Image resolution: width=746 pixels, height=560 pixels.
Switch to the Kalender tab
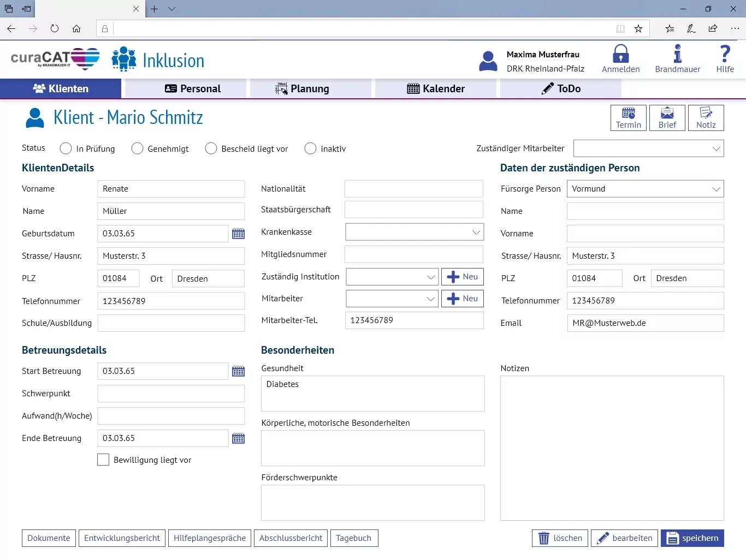click(436, 88)
